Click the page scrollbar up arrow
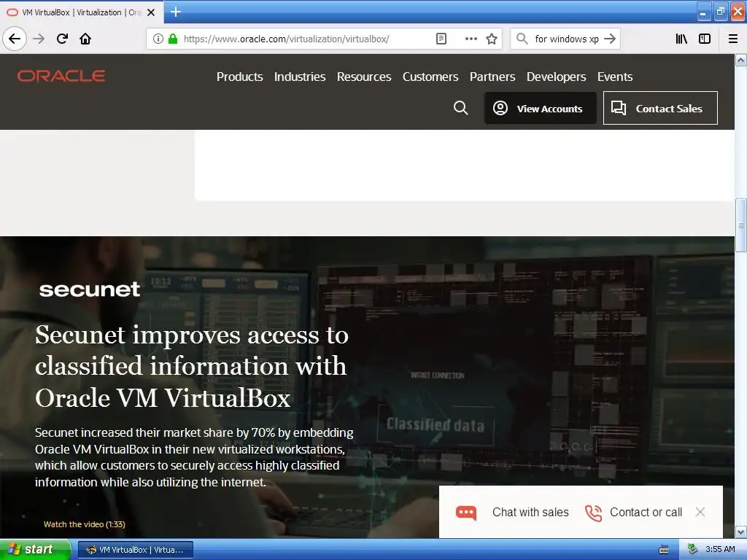Image resolution: width=747 pixels, height=560 pixels. (741, 60)
